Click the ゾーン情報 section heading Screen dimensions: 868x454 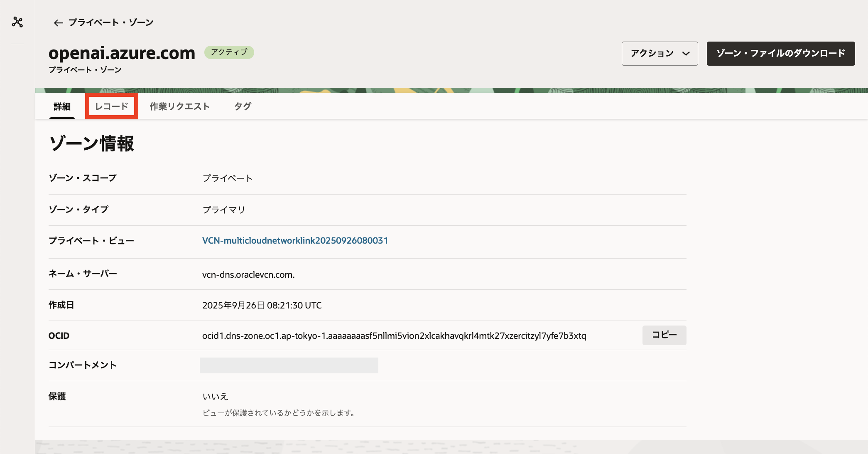tap(91, 144)
